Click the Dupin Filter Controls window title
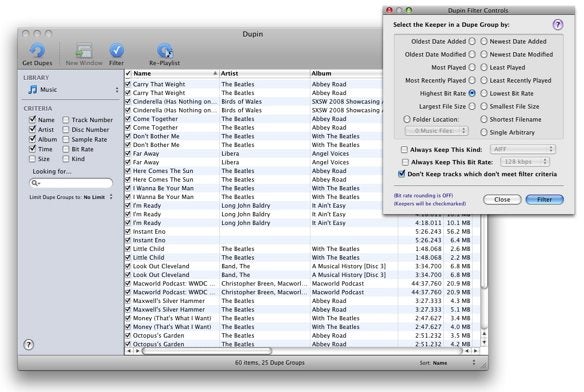Viewport: 584px width, 392px height. [x=478, y=10]
